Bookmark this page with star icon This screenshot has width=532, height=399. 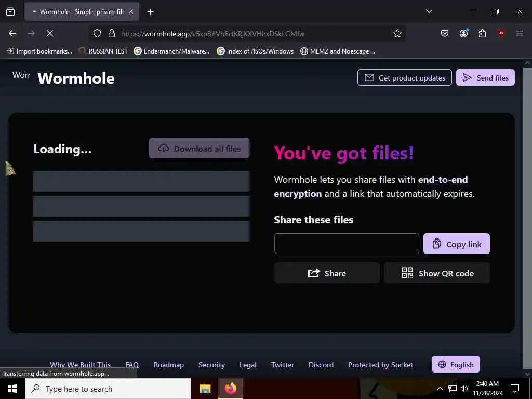(397, 33)
